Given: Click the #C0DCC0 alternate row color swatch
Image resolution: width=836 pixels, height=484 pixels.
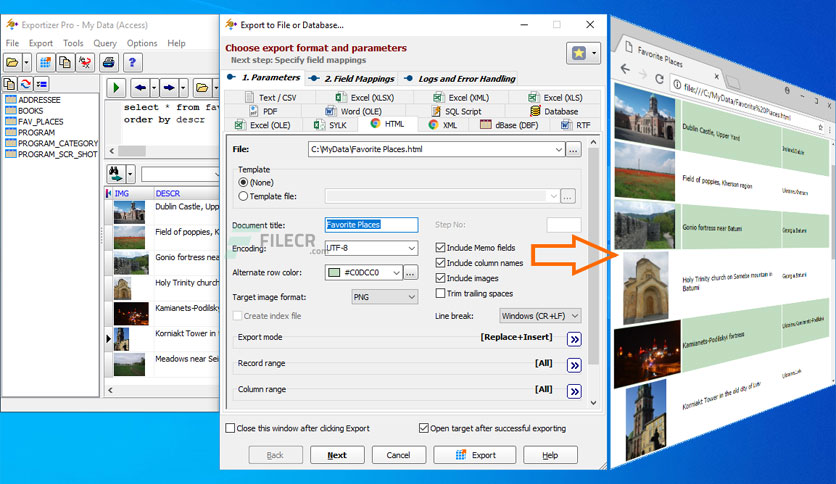Looking at the screenshot, I should pos(334,272).
